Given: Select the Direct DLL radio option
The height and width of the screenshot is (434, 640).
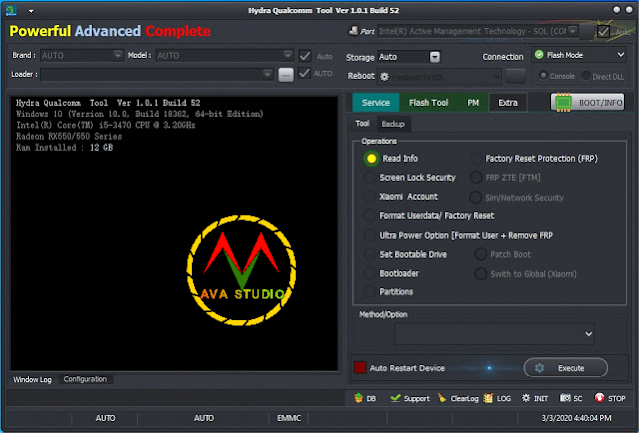Looking at the screenshot, I should point(586,76).
